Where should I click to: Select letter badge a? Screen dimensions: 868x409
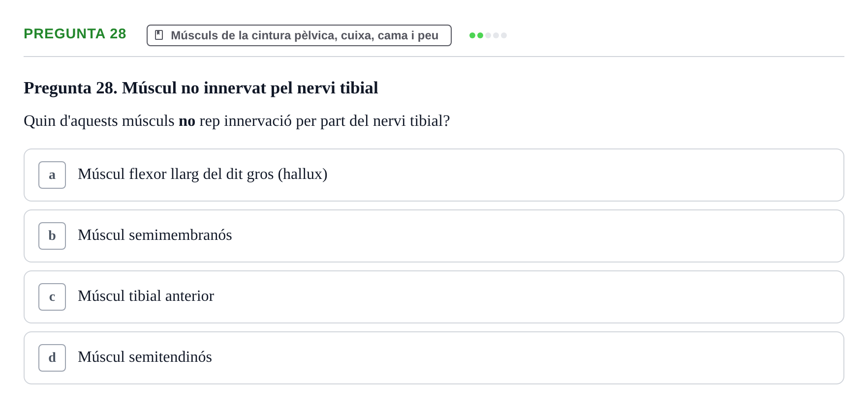pos(52,175)
